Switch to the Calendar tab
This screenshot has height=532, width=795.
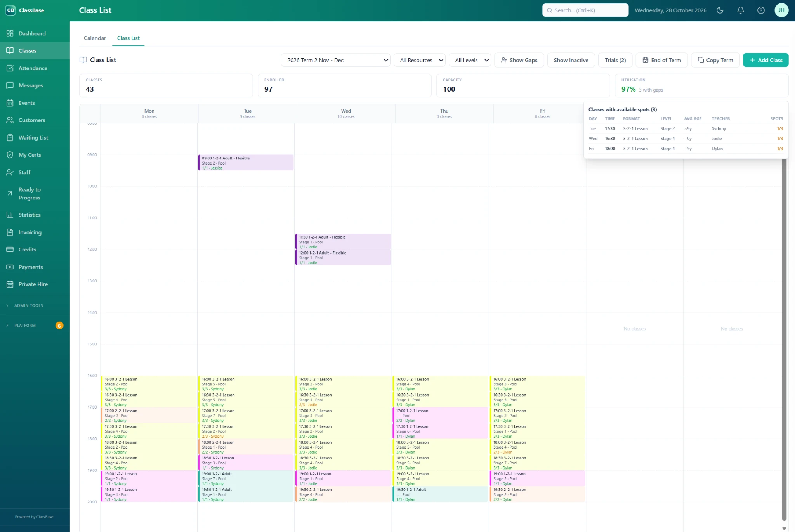coord(95,38)
